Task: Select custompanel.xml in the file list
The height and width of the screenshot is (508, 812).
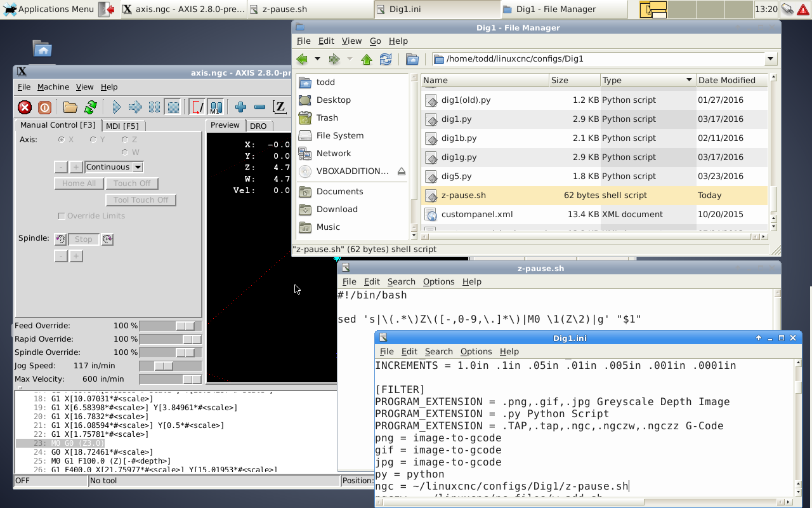Action: coord(477,214)
